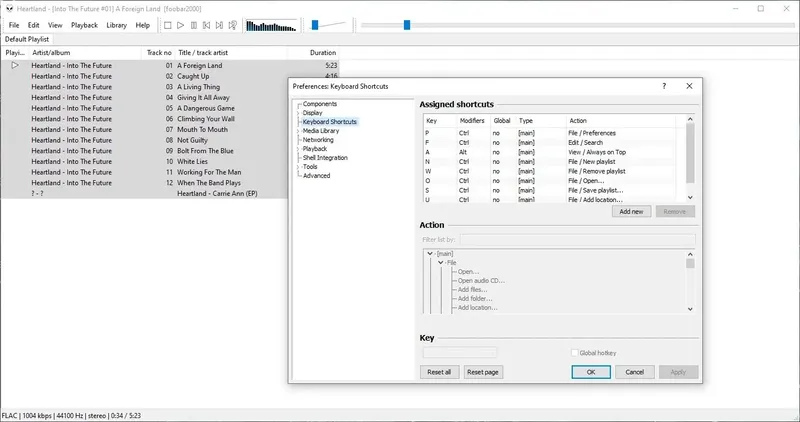The height and width of the screenshot is (422, 800).
Task: Select Keyboard Shortcuts in the preferences tree
Action: [330, 122]
